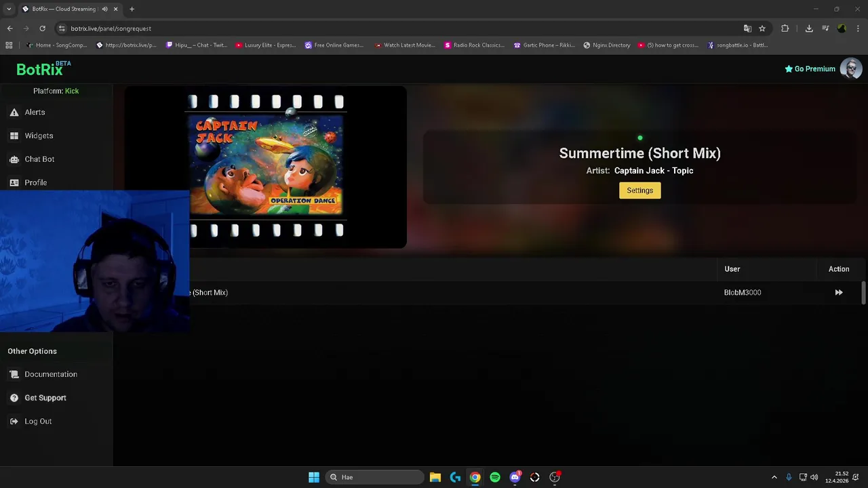Click the Alerts warning triangle icon
The width and height of the screenshot is (868, 488).
(14, 113)
